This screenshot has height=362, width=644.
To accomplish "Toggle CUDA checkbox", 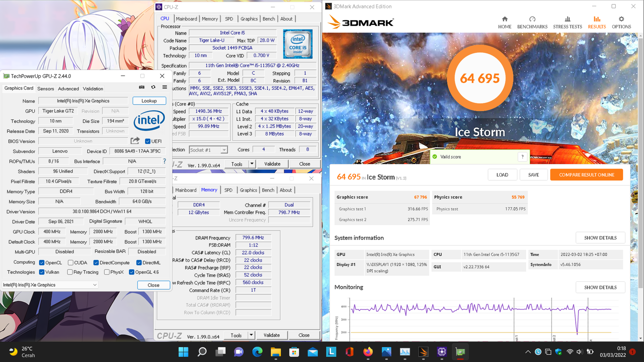I will pos(70,262).
